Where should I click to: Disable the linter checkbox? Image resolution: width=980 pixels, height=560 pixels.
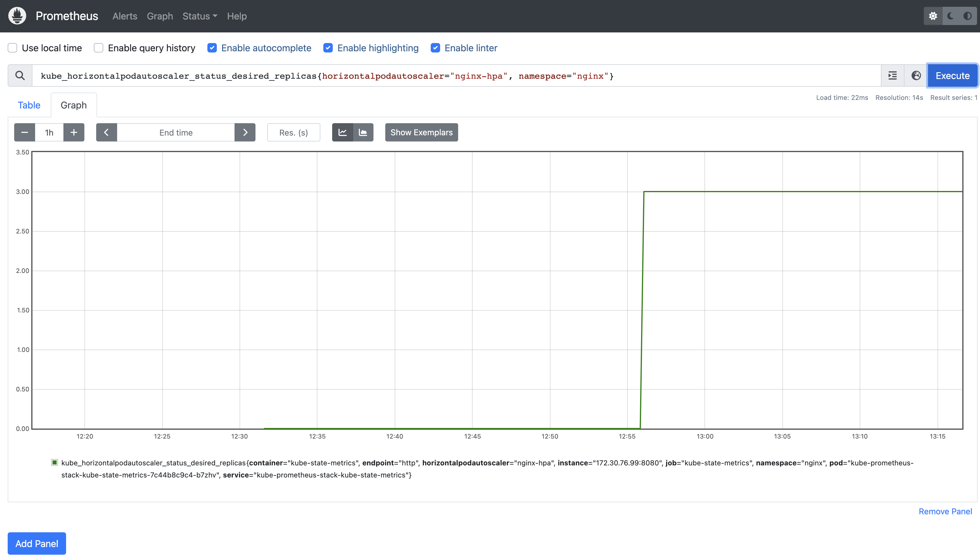[435, 48]
